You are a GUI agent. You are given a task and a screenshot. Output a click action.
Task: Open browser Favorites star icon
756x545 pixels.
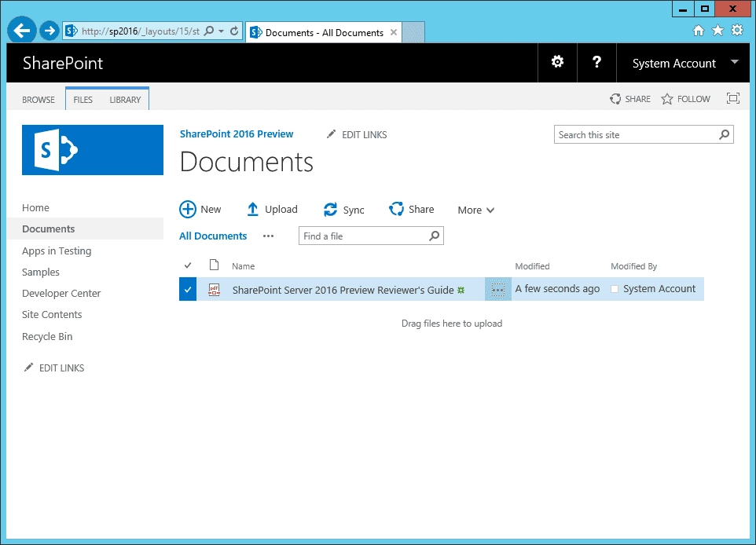pos(718,31)
